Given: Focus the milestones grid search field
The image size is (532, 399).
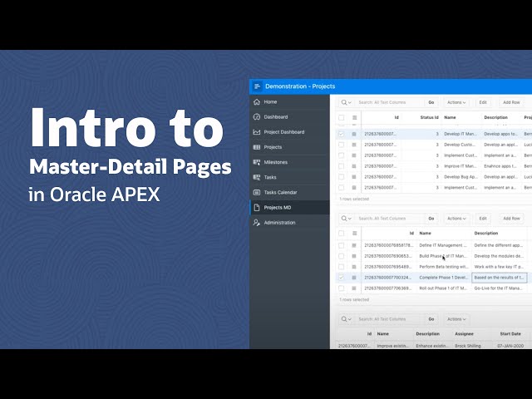Looking at the screenshot, I should (389, 219).
